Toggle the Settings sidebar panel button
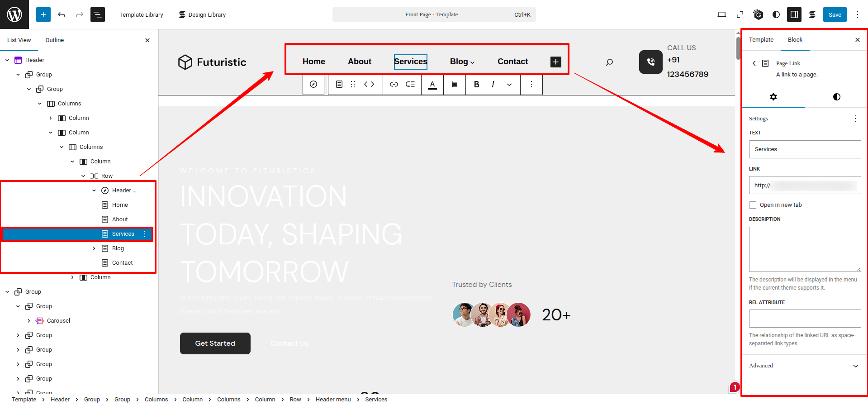 pyautogui.click(x=794, y=14)
